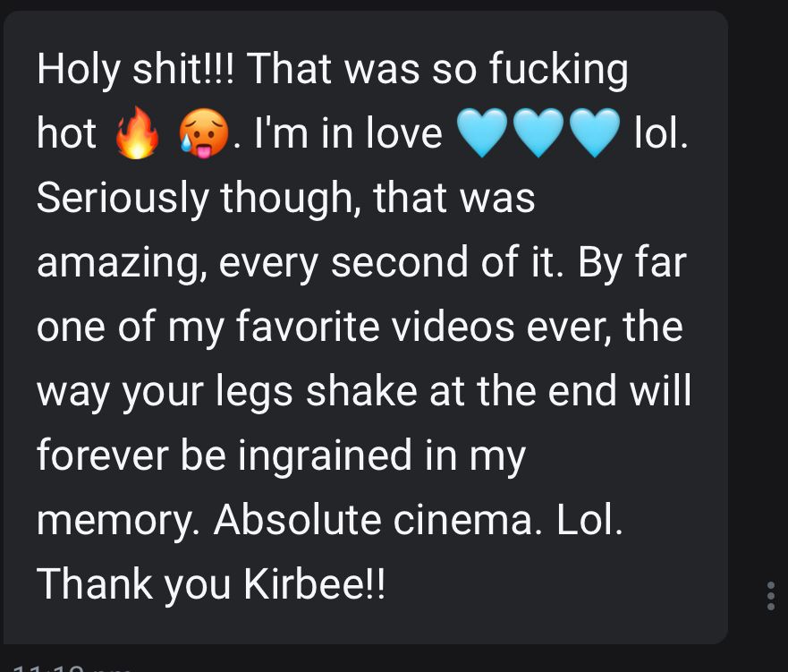The height and width of the screenshot is (672, 788).
Task: Select the first blue heart emoji
Action: 482,133
